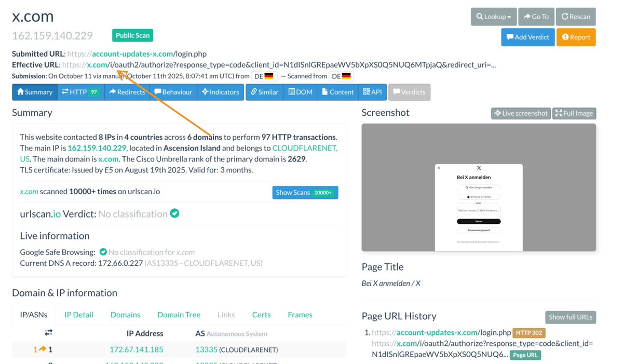Click the requests column arrows icon

(x=48, y=333)
